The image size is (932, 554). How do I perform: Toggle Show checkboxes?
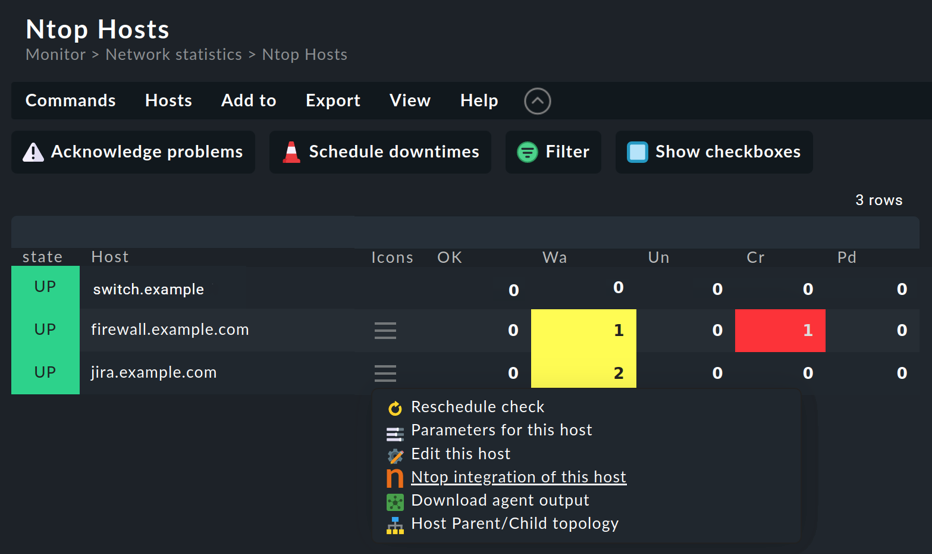[714, 152]
